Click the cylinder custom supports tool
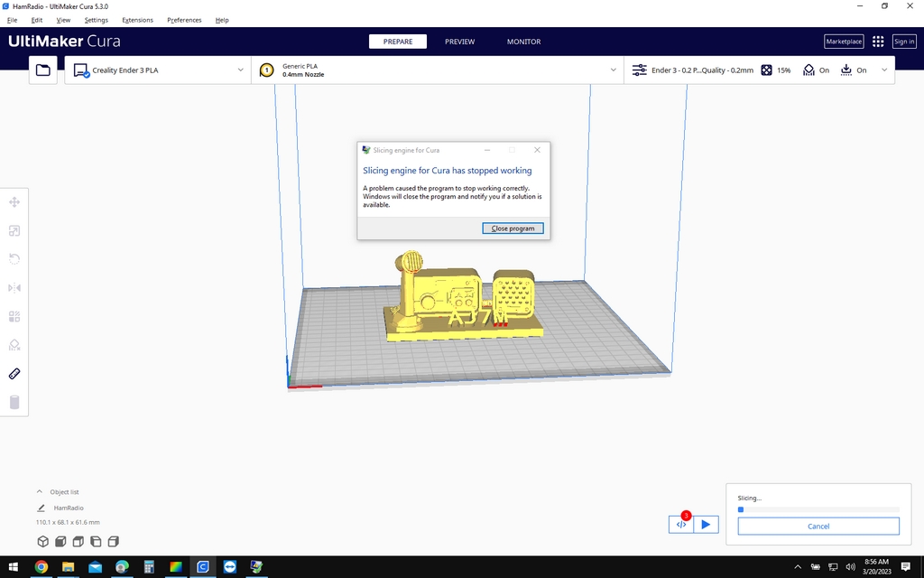This screenshot has width=924, height=578. pos(14,402)
